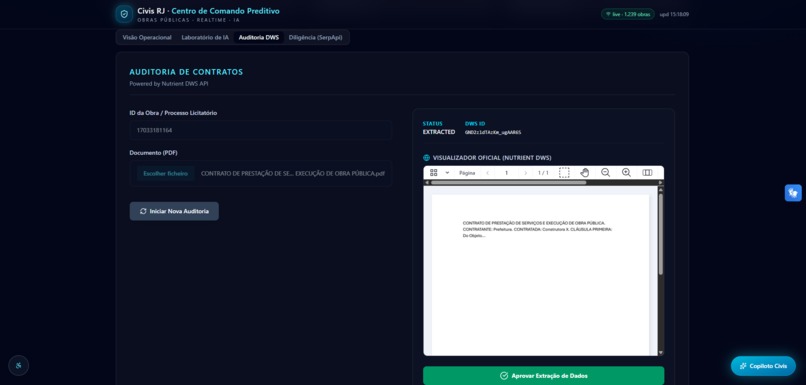Viewport: 806px width, 385px height.
Task: Click the scroll left arrow in viewer
Action: (x=426, y=182)
